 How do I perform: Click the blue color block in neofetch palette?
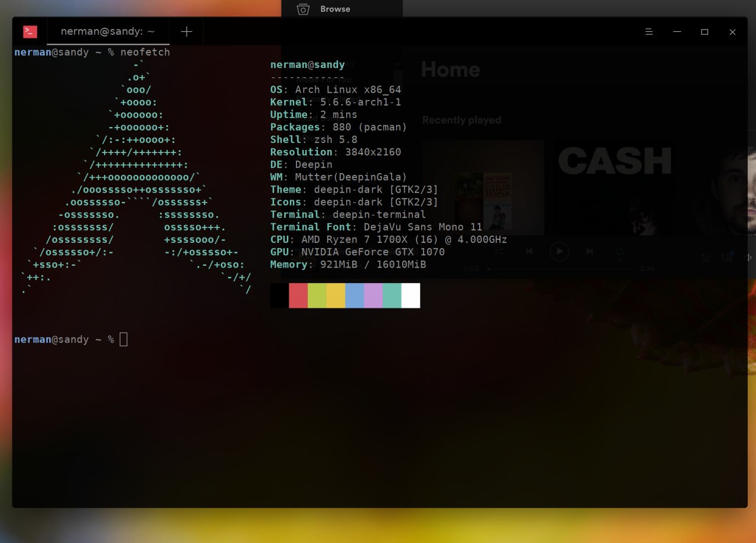(x=354, y=295)
